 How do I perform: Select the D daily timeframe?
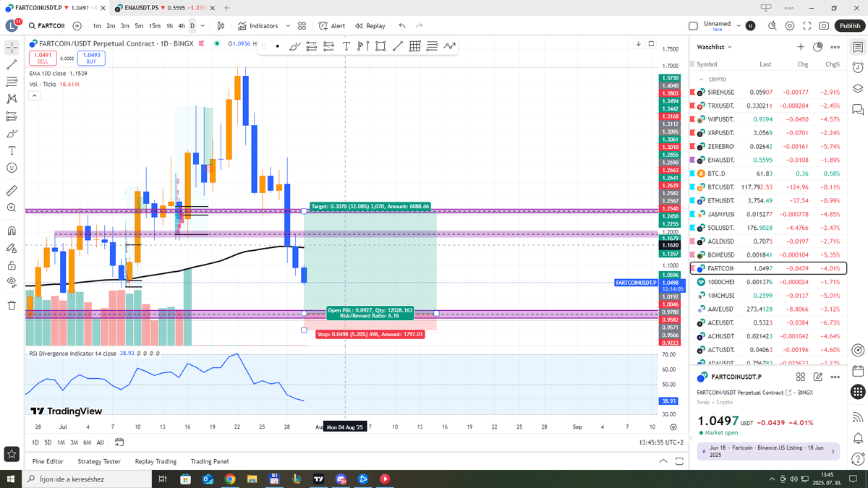click(192, 26)
